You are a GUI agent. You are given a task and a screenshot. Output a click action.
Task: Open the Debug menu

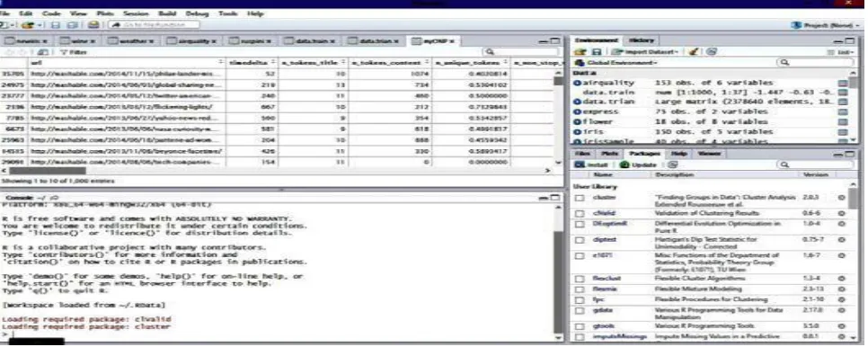coord(197,13)
